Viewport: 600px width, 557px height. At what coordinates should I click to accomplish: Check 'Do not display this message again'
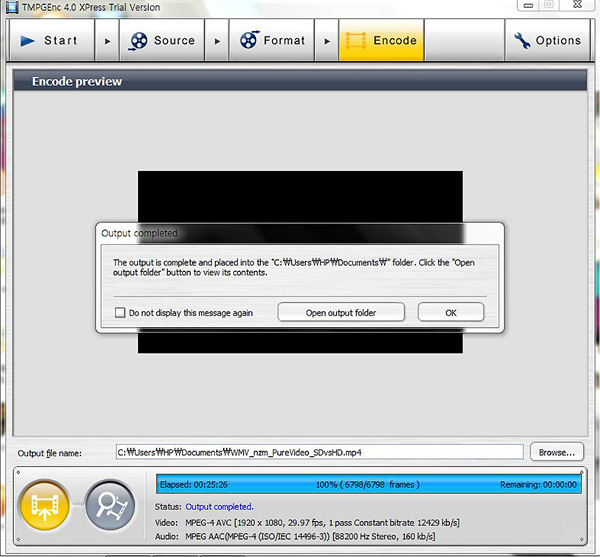pos(120,313)
